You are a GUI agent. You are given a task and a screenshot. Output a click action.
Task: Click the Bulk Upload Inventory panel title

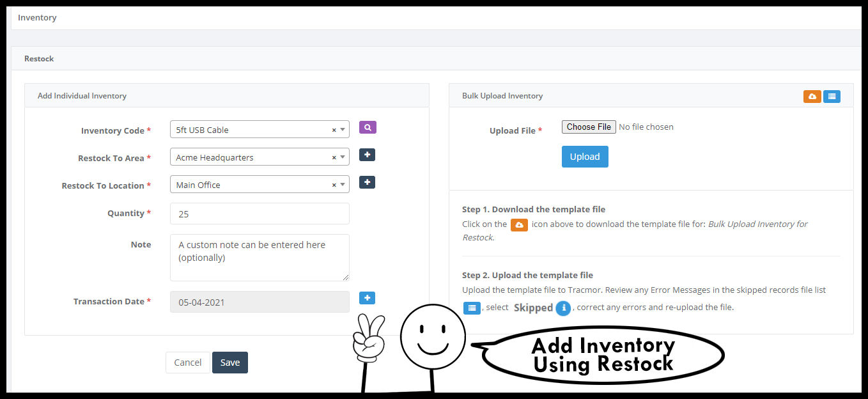(x=502, y=96)
